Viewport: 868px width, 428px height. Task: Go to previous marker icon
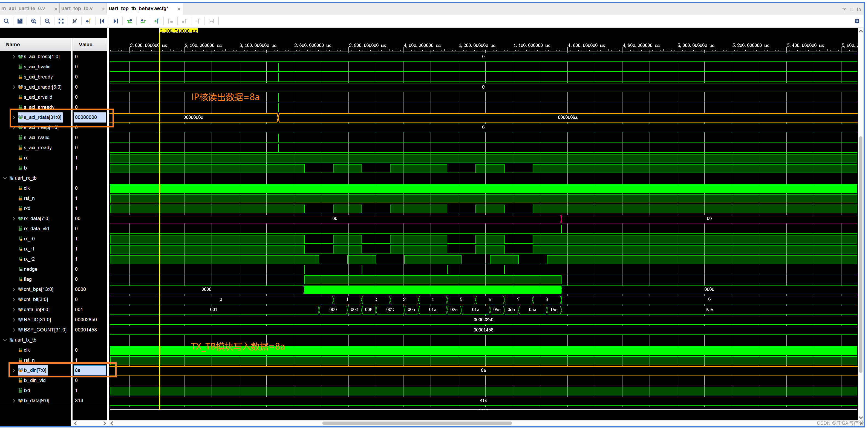(x=171, y=21)
